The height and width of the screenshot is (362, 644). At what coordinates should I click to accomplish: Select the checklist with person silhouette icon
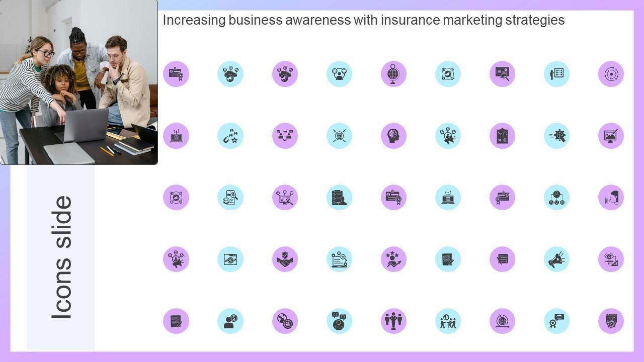339,198
